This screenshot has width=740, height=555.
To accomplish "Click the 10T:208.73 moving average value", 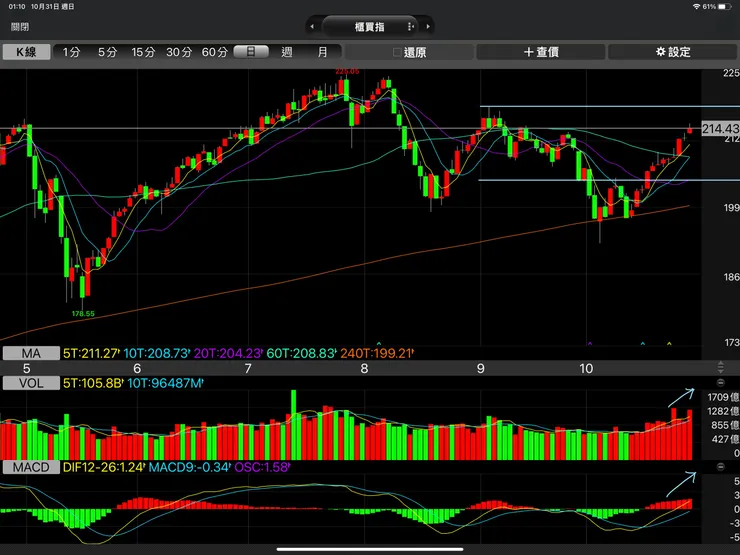I will [x=157, y=353].
